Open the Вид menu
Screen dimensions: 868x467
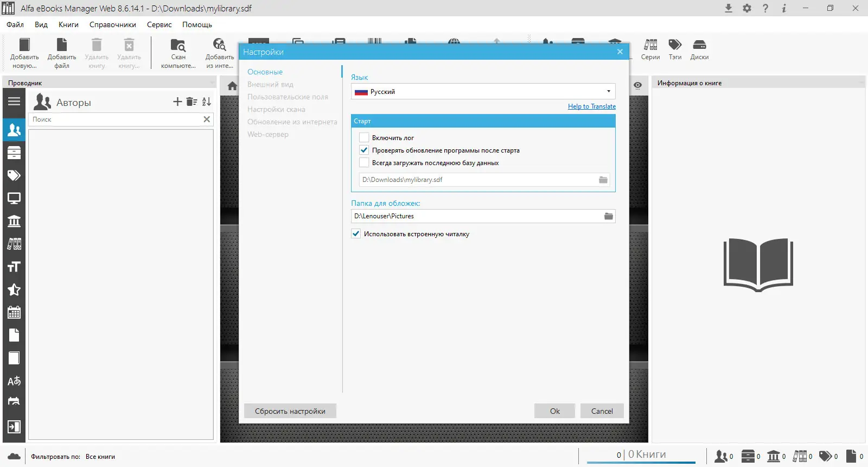41,24
